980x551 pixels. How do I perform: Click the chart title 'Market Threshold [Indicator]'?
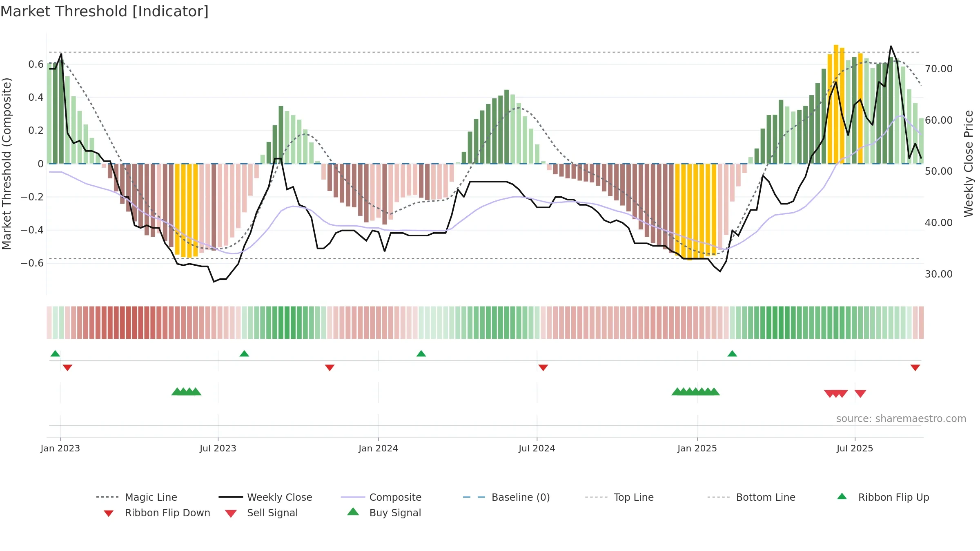tap(105, 11)
